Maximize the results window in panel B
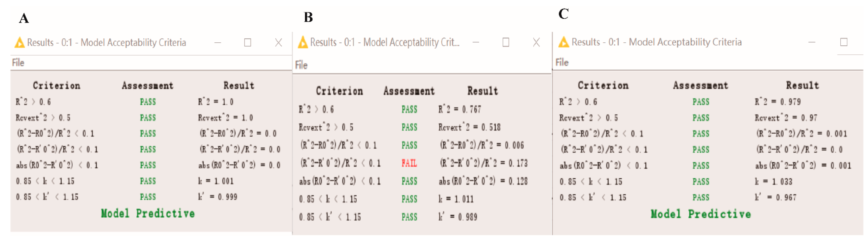 (506, 42)
